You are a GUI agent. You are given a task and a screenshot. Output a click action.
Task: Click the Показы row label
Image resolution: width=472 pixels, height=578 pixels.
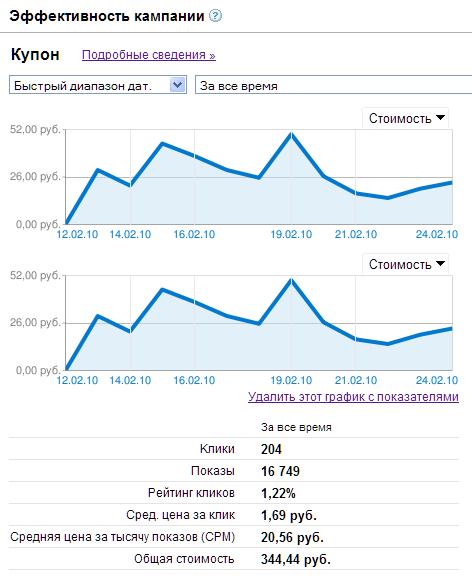click(x=213, y=471)
